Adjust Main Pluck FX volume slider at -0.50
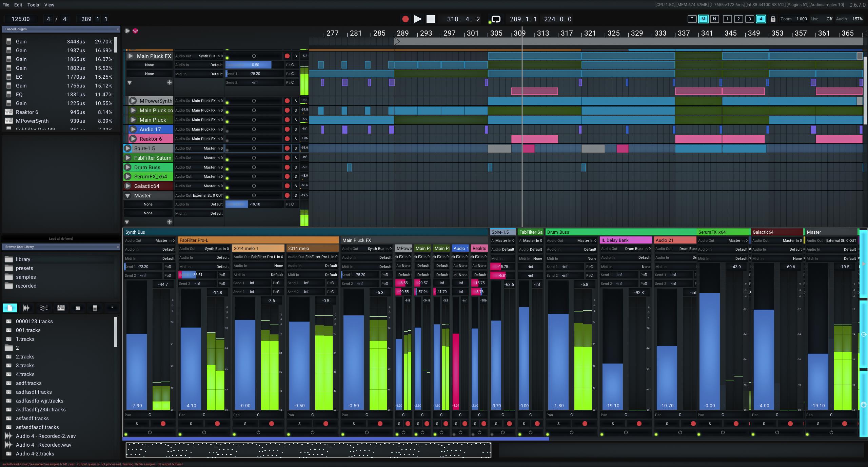 click(255, 65)
